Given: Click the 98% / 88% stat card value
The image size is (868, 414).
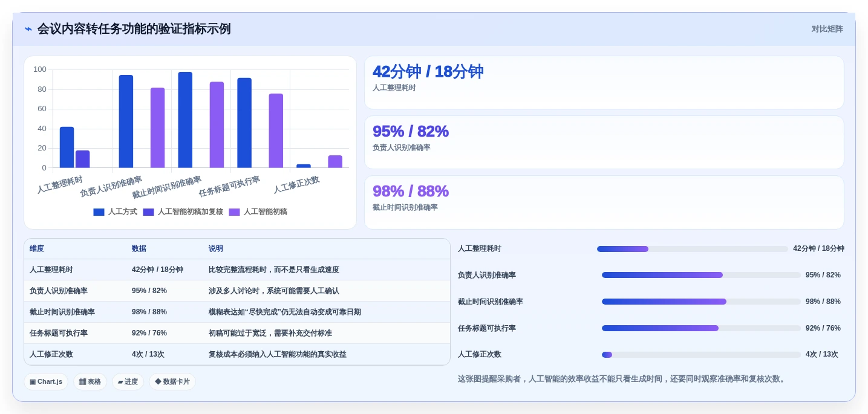Looking at the screenshot, I should click(411, 192).
